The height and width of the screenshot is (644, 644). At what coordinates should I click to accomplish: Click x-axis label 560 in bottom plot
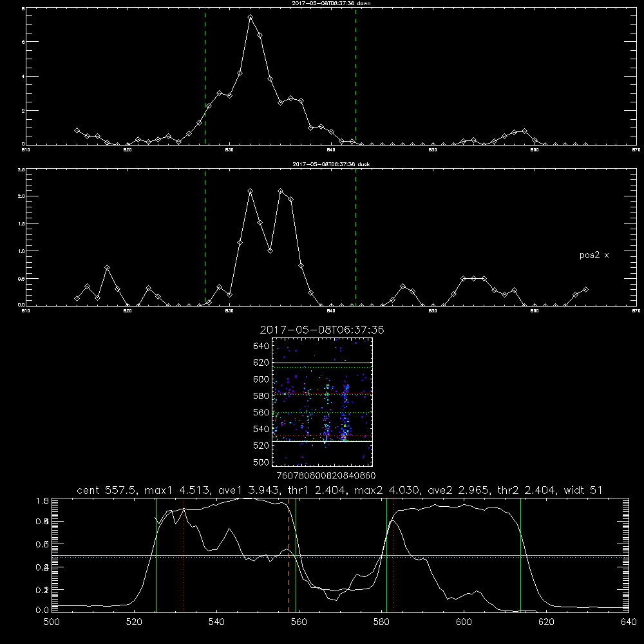tap(299, 622)
